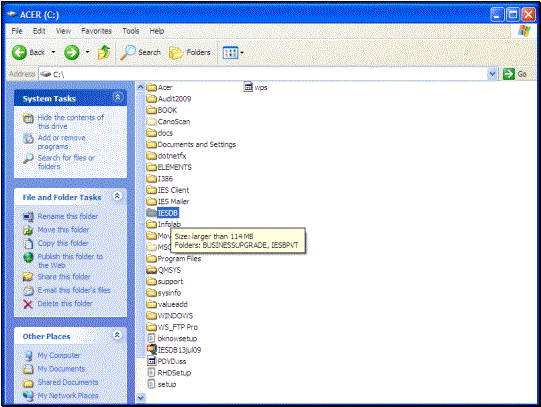Click the left pane scroll-up arrow

(x=140, y=87)
